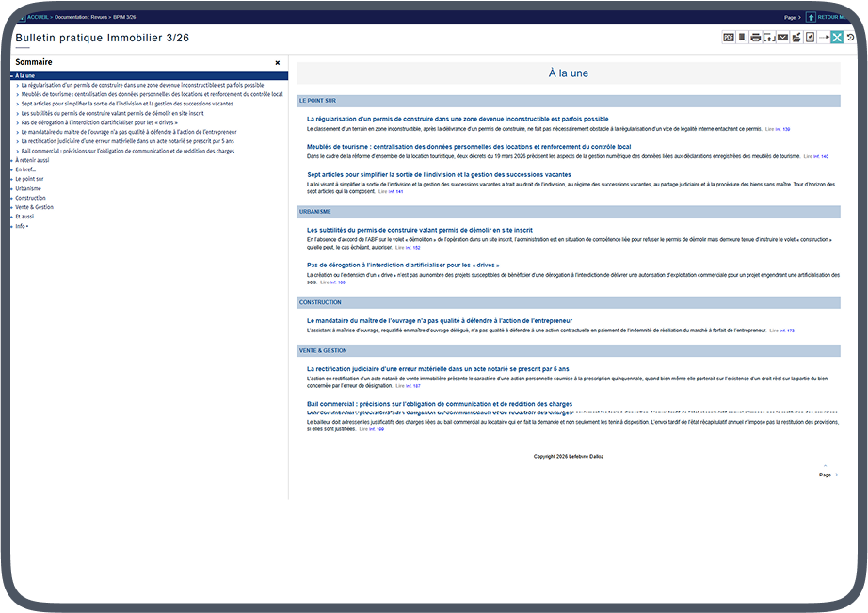Expand 'Construction' in the Sommaire tree

tap(12, 199)
